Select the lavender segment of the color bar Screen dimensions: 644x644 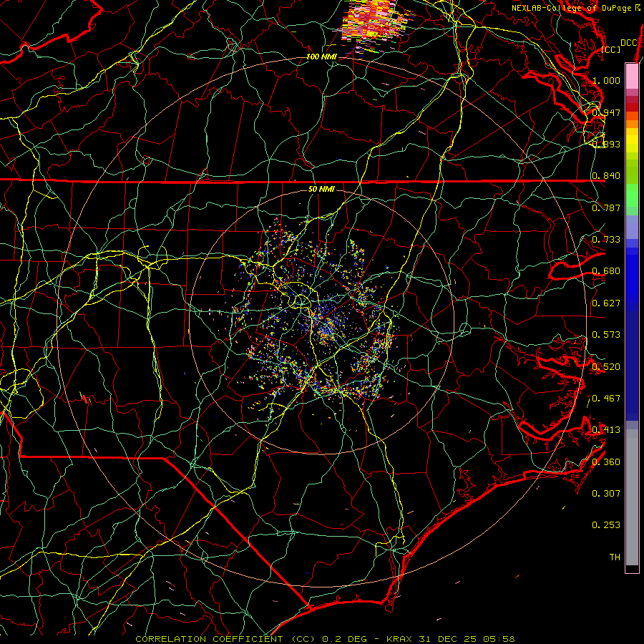(632, 227)
